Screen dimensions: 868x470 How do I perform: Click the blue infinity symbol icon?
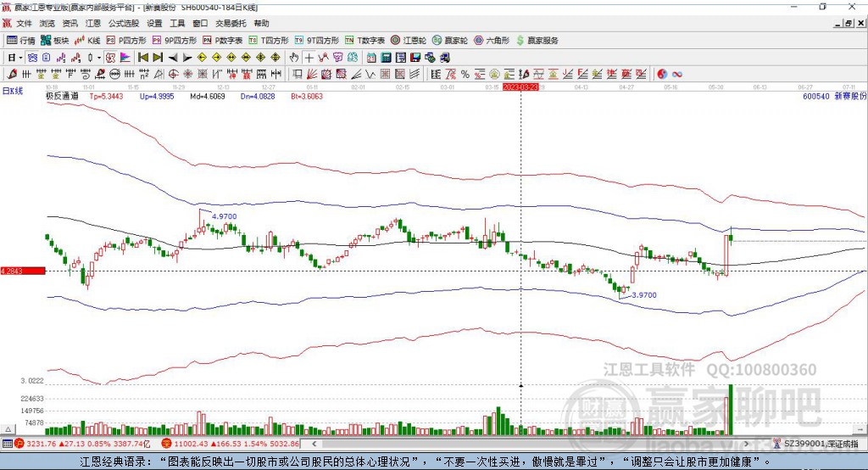(x=677, y=74)
